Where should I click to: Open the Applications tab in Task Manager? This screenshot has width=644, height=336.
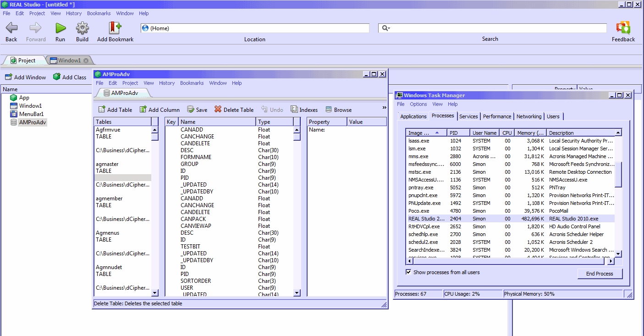click(x=413, y=116)
